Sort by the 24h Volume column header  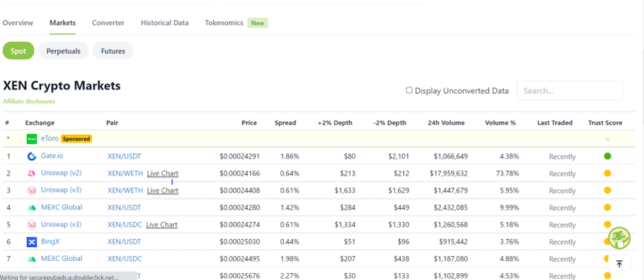447,123
